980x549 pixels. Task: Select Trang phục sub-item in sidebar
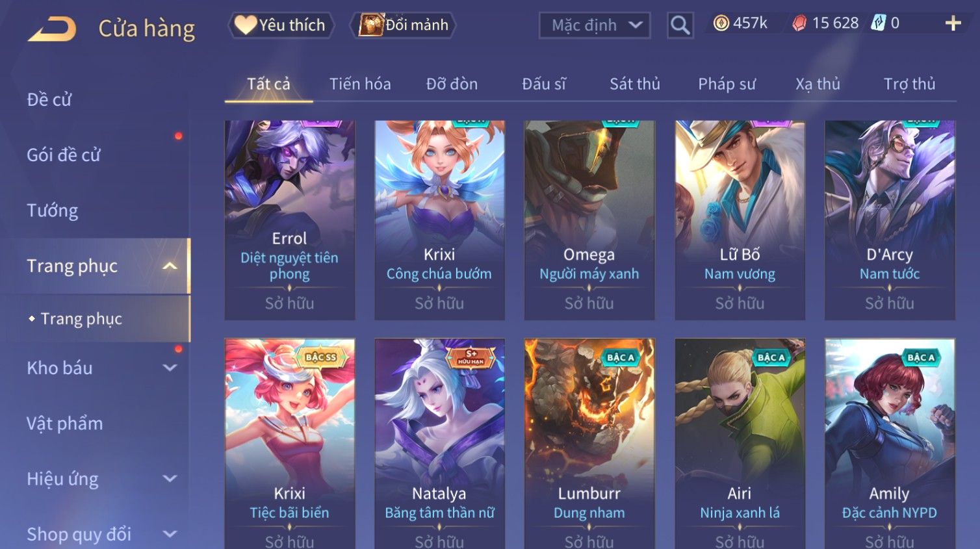pos(81,319)
